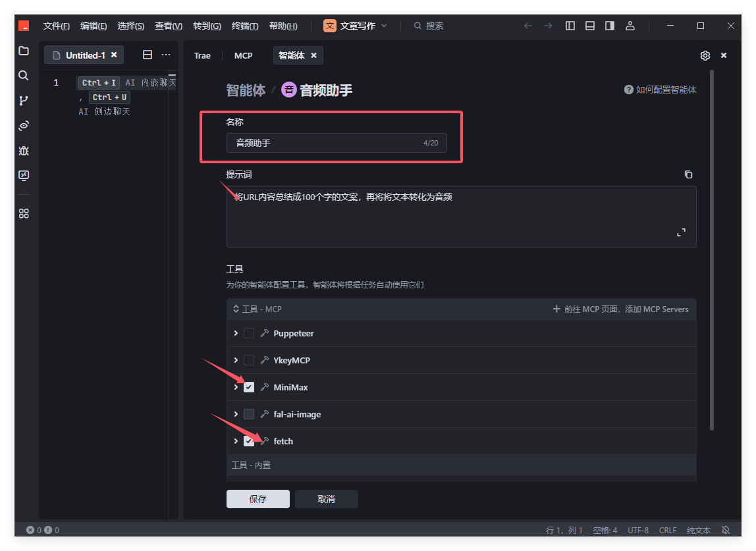Open settings gear icon in AI panel

(x=705, y=55)
